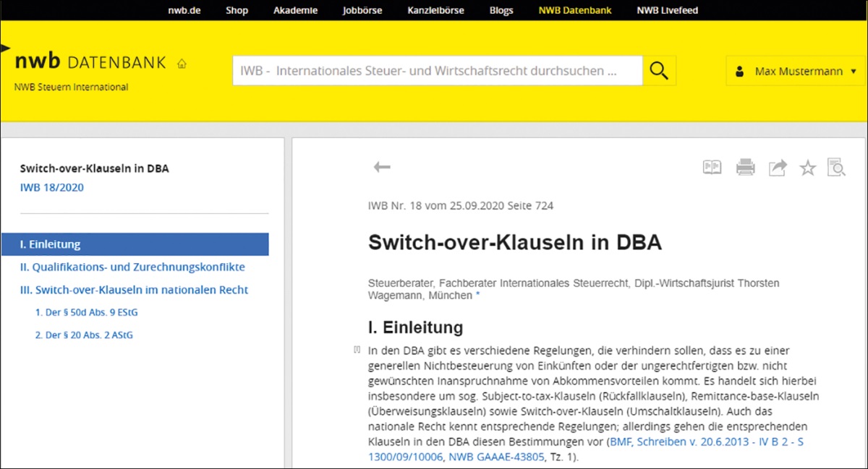Click the home icon beside DATENBANK

click(182, 64)
